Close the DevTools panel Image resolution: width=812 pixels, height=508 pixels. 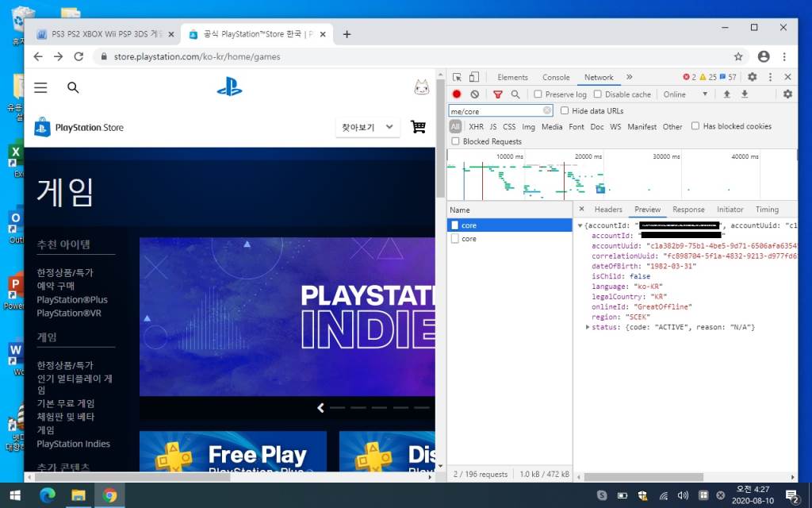pos(787,77)
